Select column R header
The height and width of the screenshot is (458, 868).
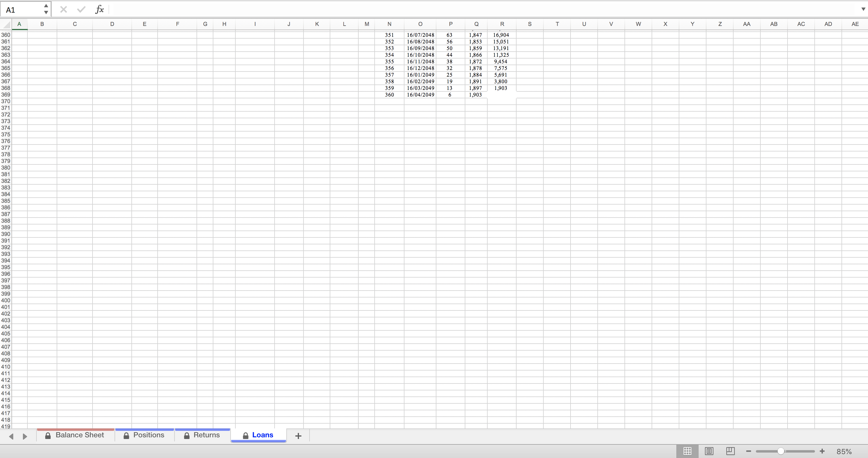click(502, 24)
